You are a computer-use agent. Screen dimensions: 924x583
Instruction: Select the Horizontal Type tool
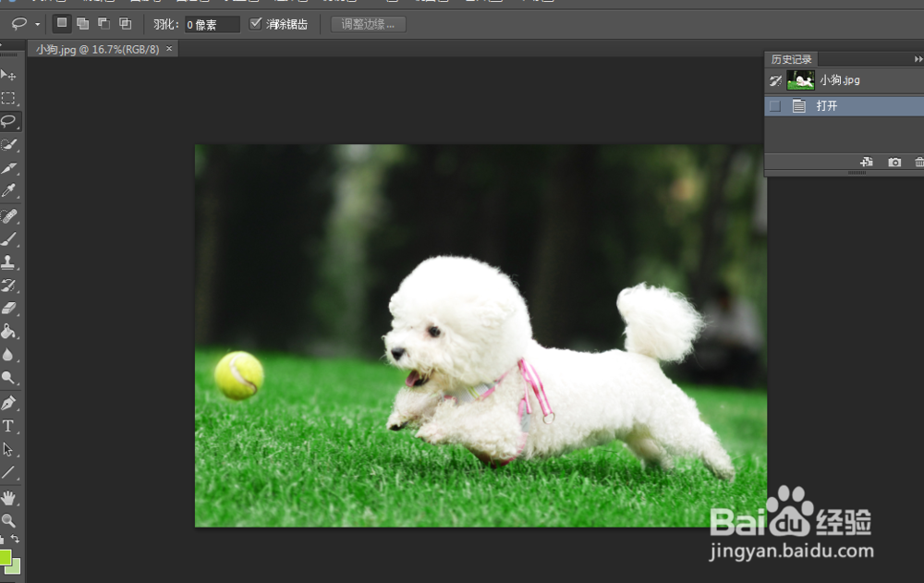[9, 426]
